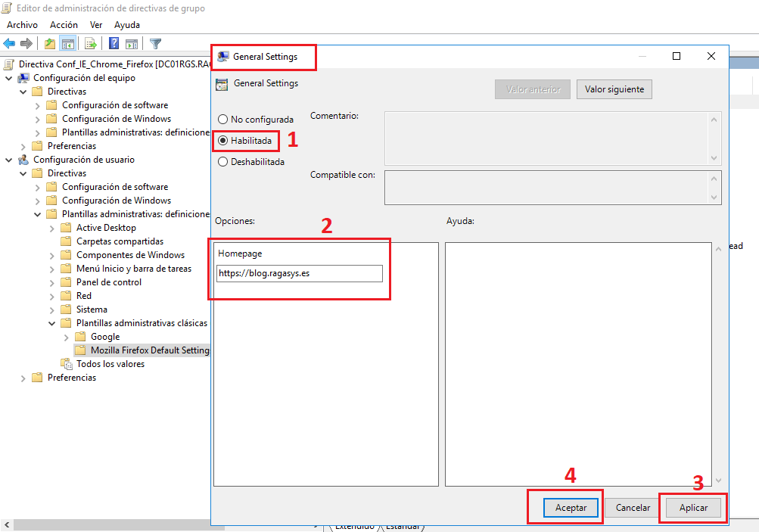Open the Acción menu
The image size is (759, 532).
coord(64,24)
